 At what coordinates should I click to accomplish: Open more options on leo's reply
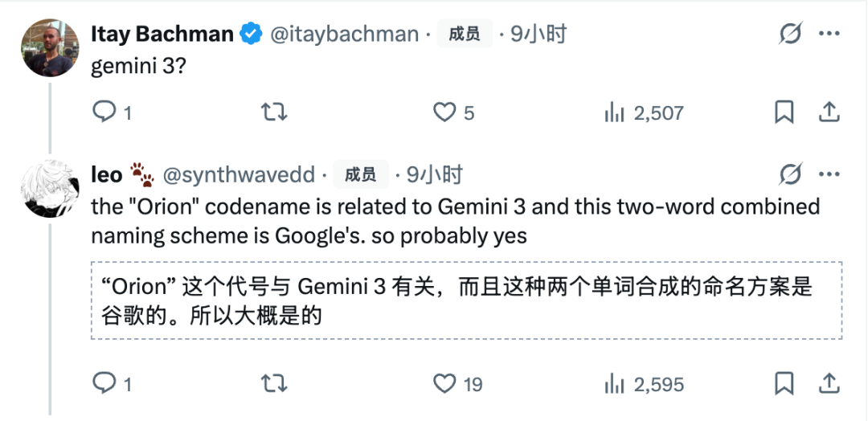[829, 174]
